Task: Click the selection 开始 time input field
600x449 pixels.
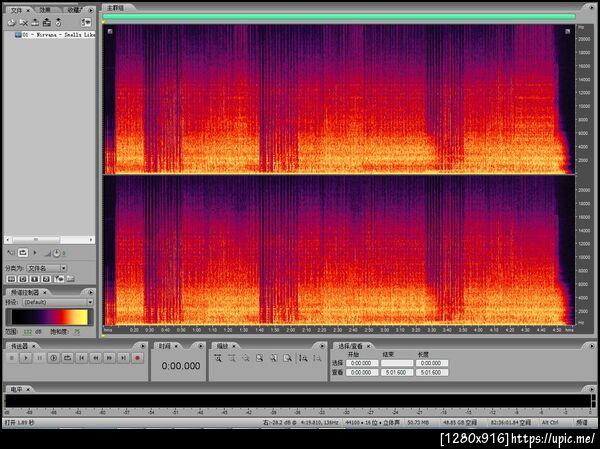Action: click(x=361, y=364)
